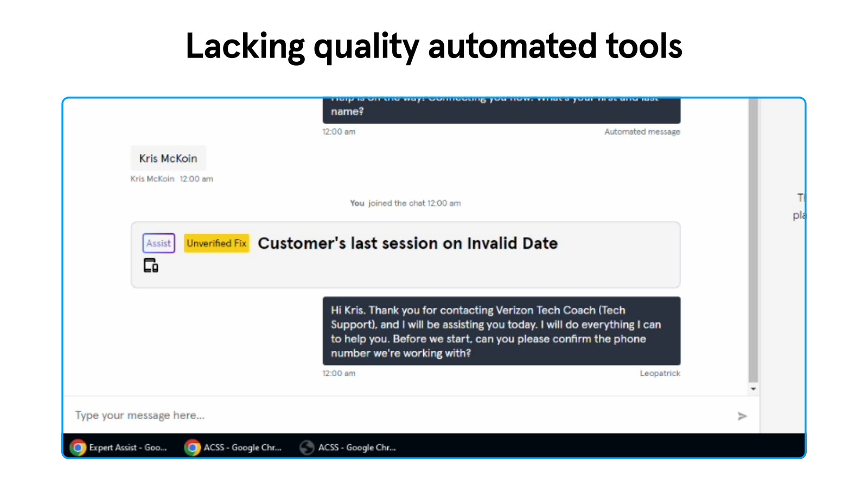The width and height of the screenshot is (868, 488).
Task: Click the chat scrollbar thumb
Action: pyautogui.click(x=753, y=241)
